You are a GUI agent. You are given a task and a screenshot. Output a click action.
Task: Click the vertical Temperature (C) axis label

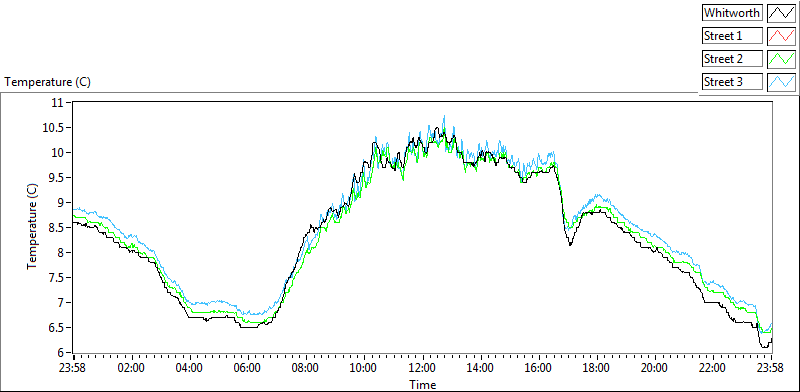click(x=32, y=226)
